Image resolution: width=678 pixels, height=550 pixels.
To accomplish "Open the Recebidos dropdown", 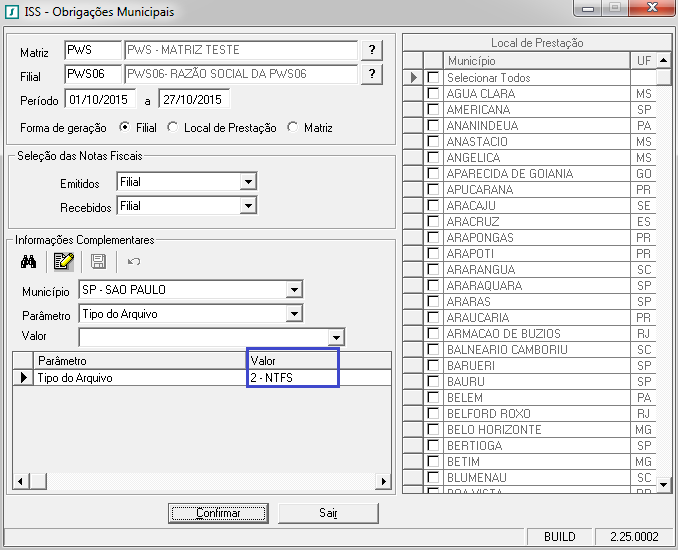I will [x=248, y=206].
